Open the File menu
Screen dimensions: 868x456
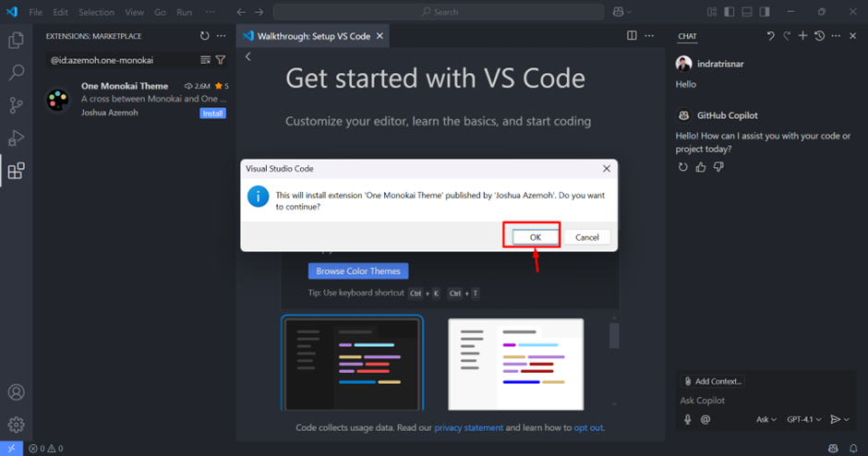[35, 12]
